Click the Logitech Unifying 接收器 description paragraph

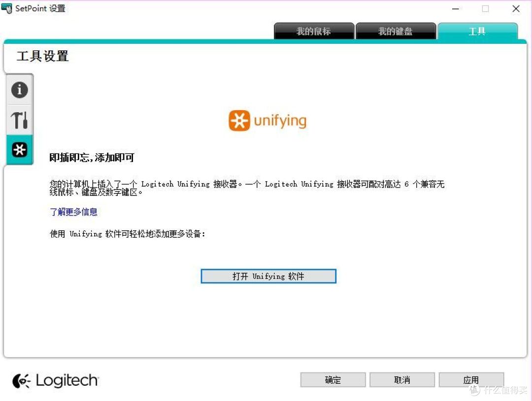pos(247,188)
